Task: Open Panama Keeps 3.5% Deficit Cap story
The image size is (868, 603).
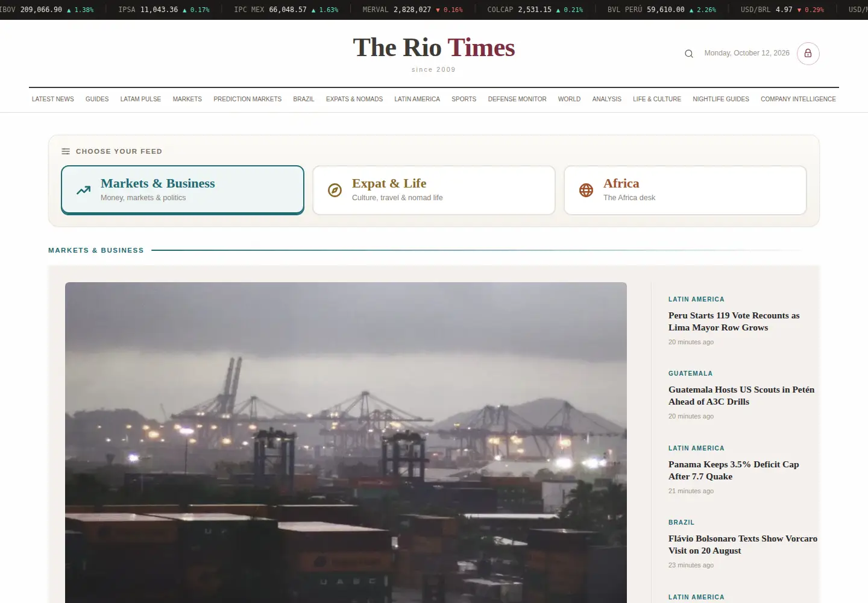Action: click(734, 470)
